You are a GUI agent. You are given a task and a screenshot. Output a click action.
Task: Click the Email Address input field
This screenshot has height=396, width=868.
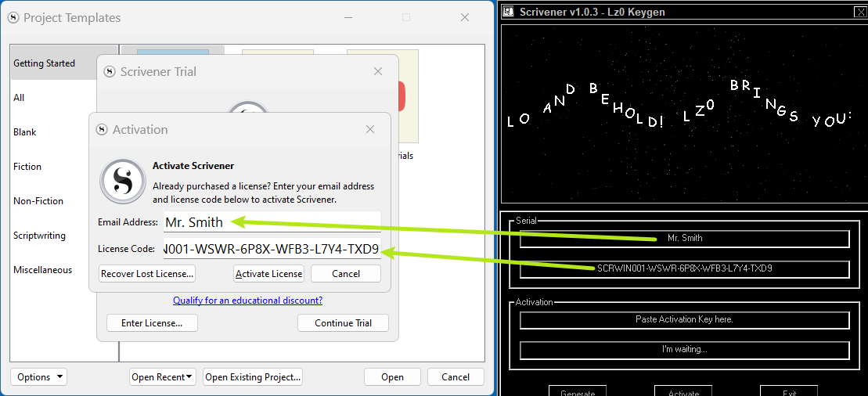pyautogui.click(x=272, y=222)
